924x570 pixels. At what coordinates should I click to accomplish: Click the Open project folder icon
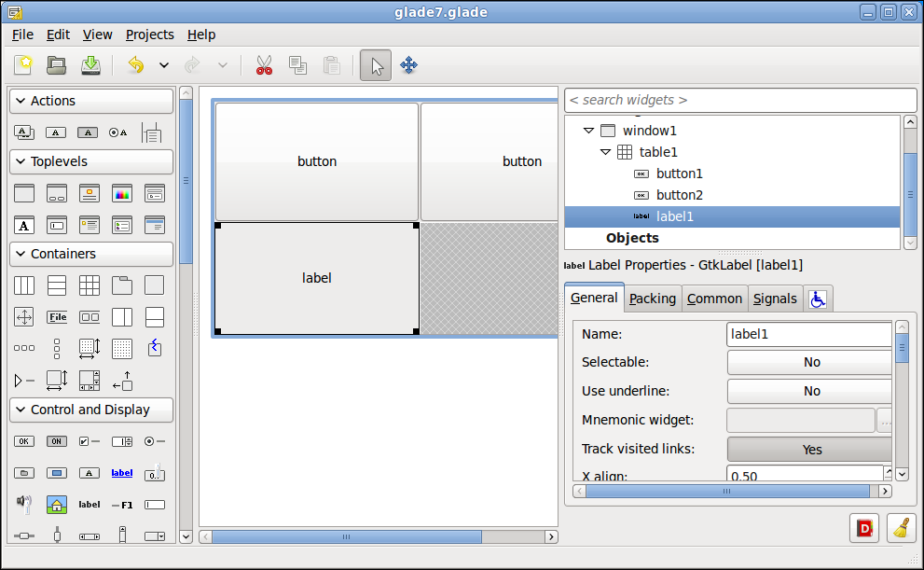click(57, 65)
